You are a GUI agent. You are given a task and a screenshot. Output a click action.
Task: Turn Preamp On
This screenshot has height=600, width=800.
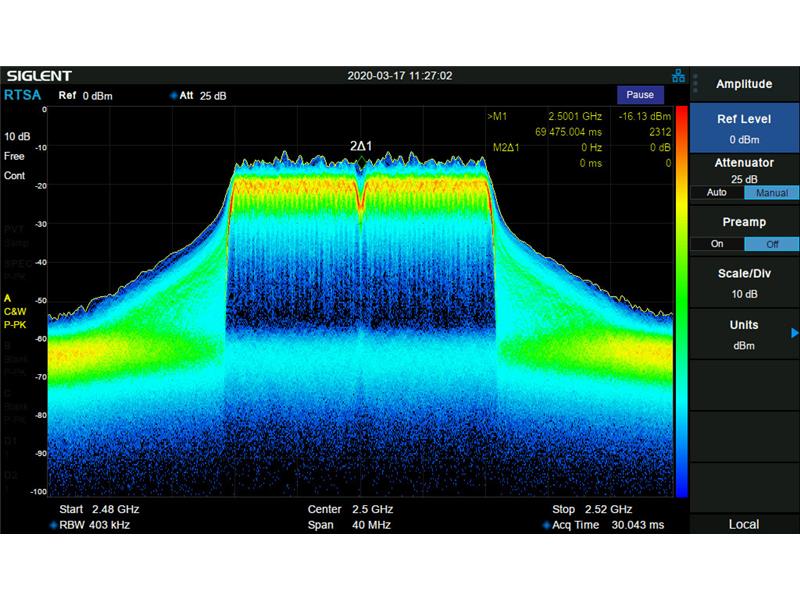click(x=716, y=244)
